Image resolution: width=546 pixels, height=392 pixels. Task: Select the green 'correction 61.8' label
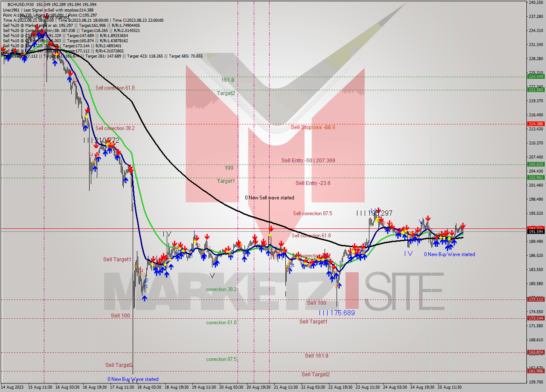click(x=221, y=323)
